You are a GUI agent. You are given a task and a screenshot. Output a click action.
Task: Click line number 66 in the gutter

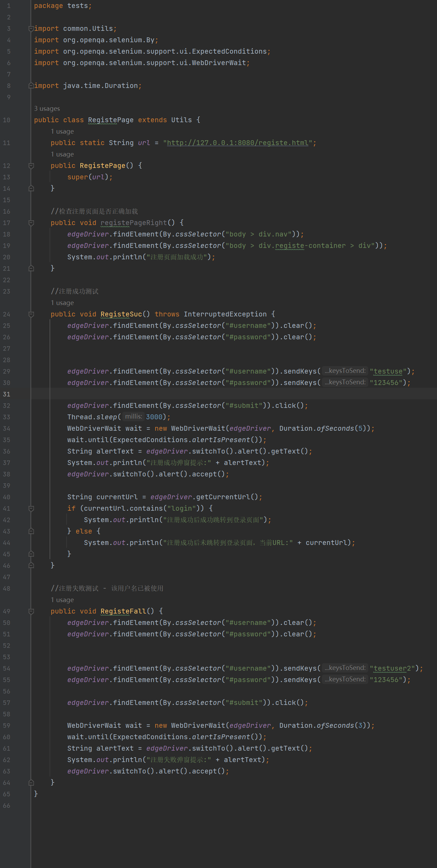pos(7,806)
